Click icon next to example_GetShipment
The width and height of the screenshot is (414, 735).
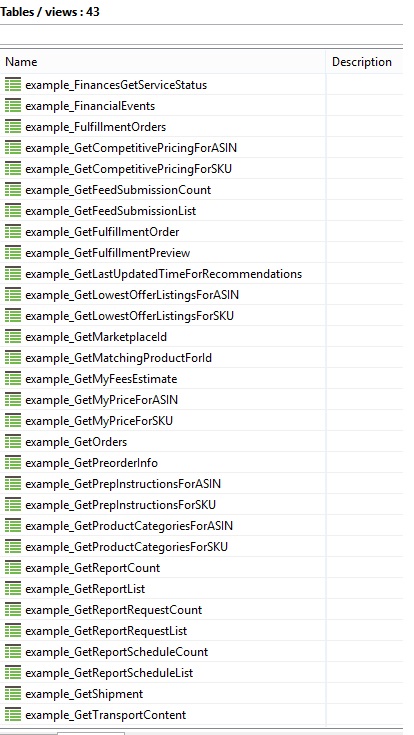pos(13,694)
